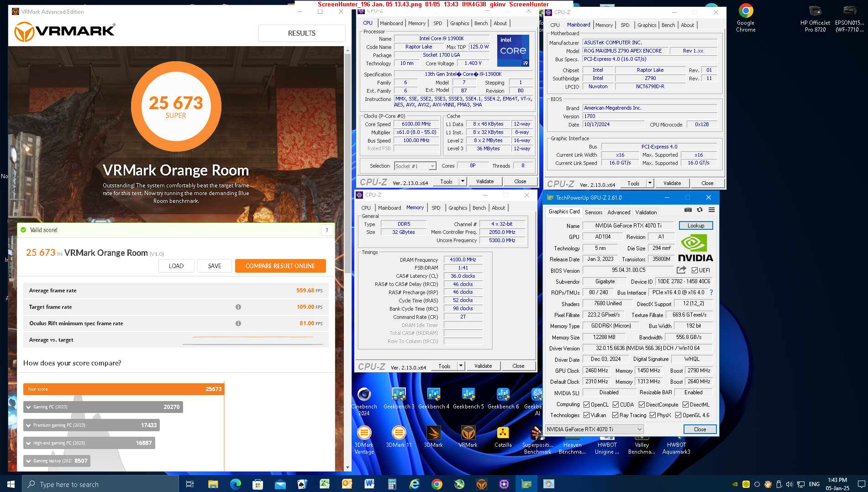Viewport: 868px width, 492px height.
Task: Open Tools dropdown arrow in CPU-Z CPU window
Action: click(x=462, y=181)
